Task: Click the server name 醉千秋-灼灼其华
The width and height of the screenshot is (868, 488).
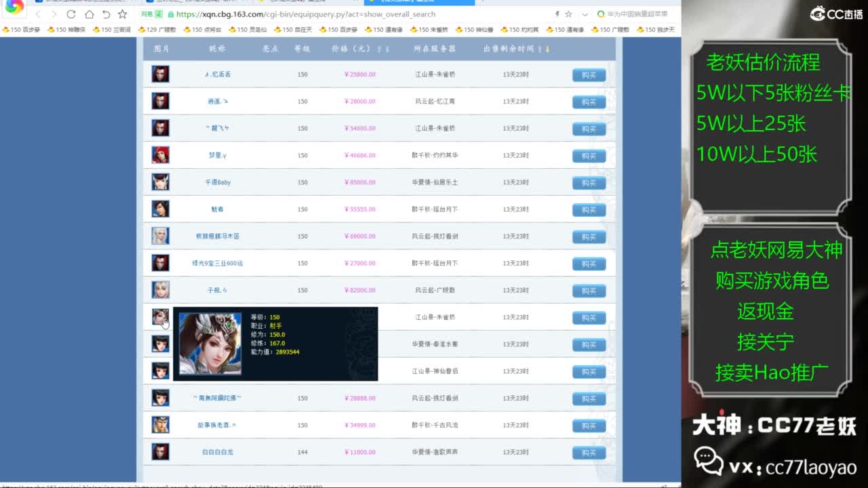Action: 435,155
